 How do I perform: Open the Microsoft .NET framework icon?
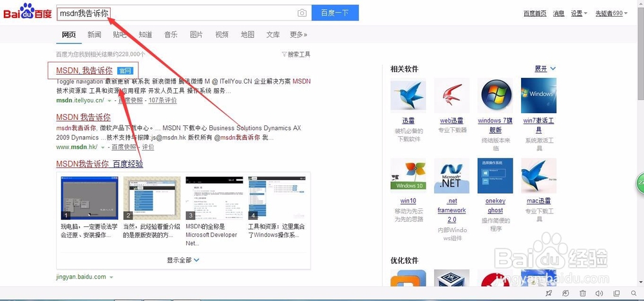[x=452, y=176]
